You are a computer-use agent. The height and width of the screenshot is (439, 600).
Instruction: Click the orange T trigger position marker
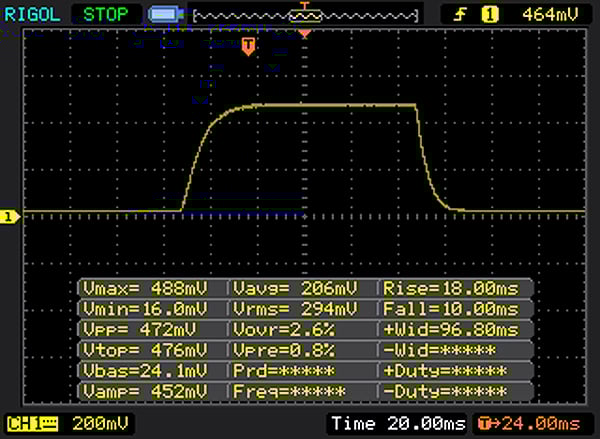click(x=248, y=46)
